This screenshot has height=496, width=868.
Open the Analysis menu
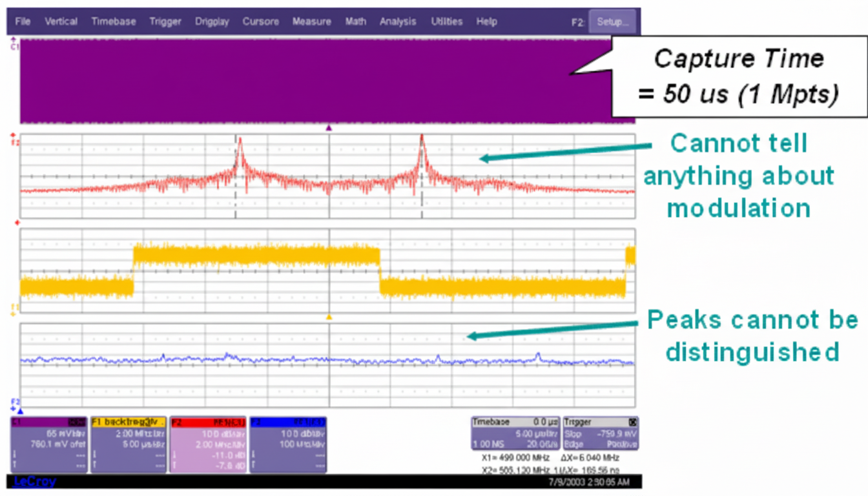click(x=398, y=21)
